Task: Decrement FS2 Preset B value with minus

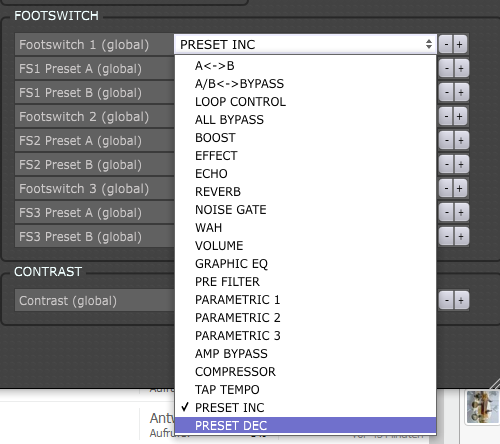Action: (x=447, y=164)
